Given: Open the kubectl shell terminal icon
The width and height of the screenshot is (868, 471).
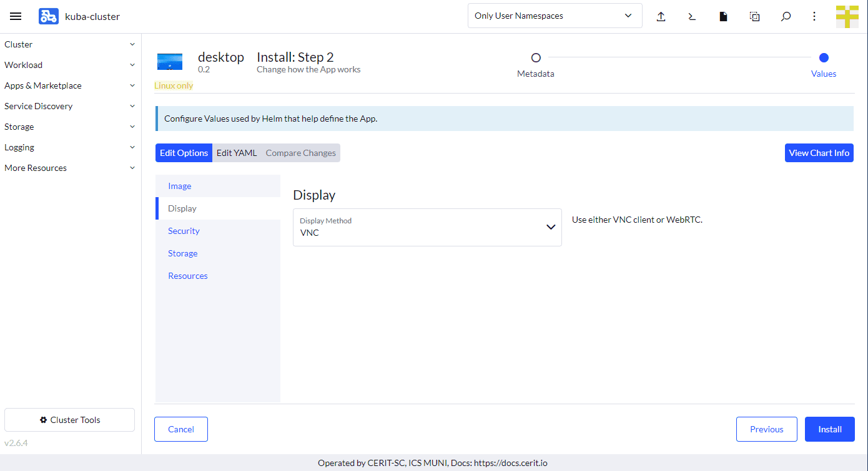Looking at the screenshot, I should point(692,16).
